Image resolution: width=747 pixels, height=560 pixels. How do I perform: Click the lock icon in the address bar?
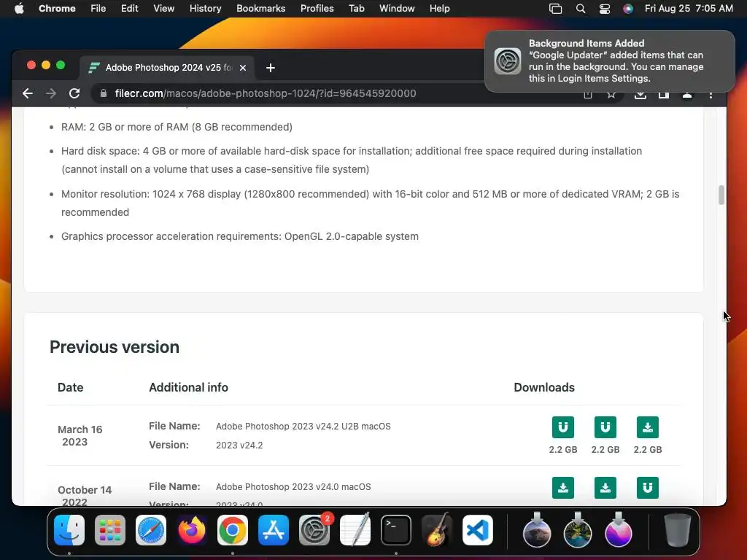click(104, 93)
